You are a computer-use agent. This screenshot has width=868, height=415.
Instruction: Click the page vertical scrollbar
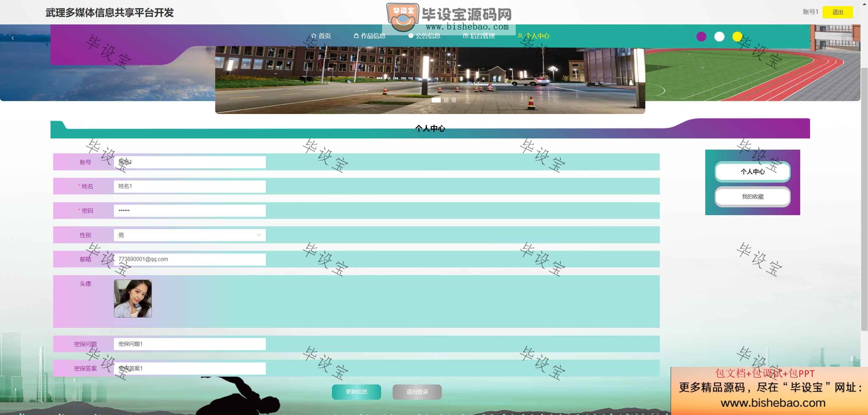(864, 199)
